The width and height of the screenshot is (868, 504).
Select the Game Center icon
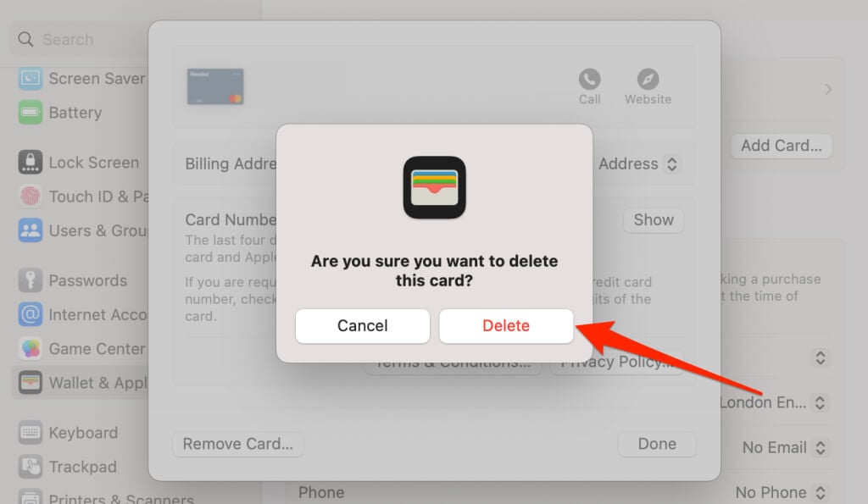pyautogui.click(x=30, y=348)
